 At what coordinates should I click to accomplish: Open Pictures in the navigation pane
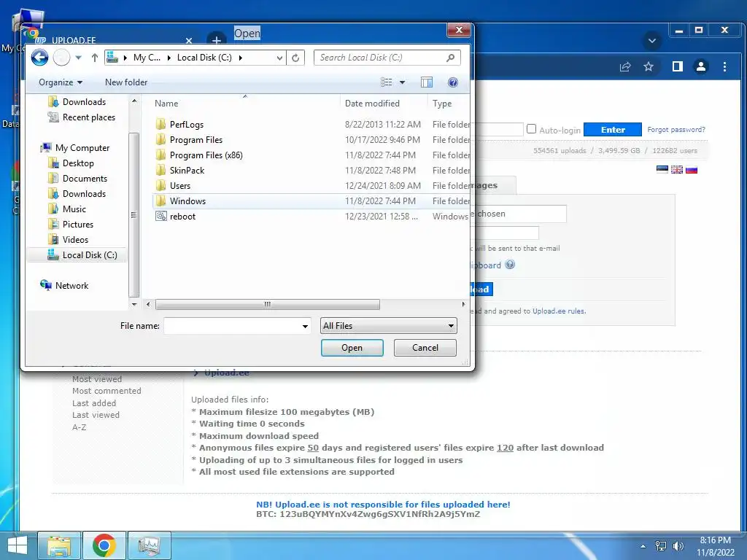(x=71, y=225)
